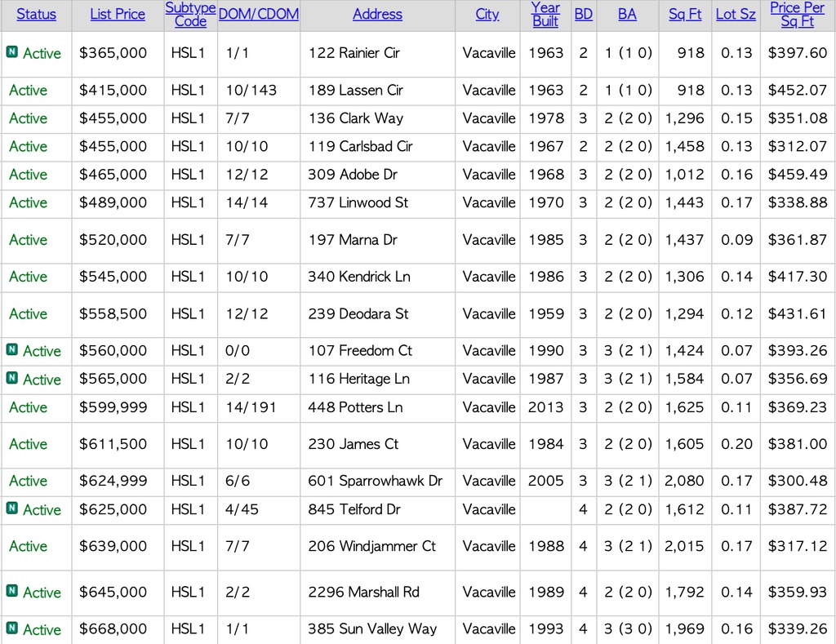
Task: Sort listings by City
Action: click(487, 15)
